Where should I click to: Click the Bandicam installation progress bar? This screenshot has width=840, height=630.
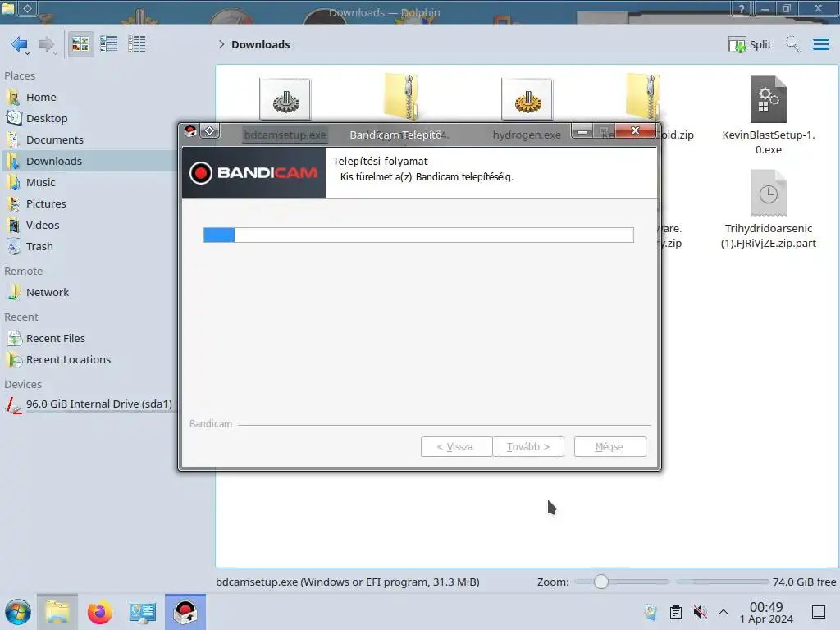point(418,235)
